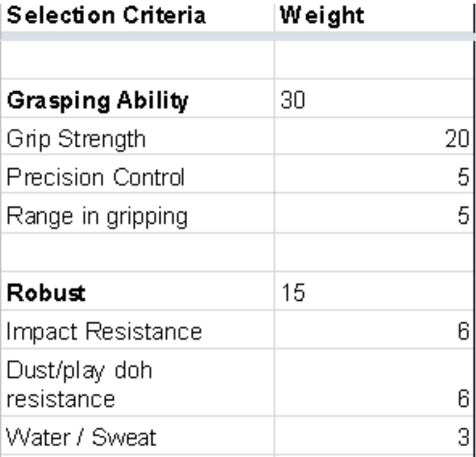Select the Grip Strength weight 20
The height and width of the screenshot is (457, 476).
click(374, 136)
